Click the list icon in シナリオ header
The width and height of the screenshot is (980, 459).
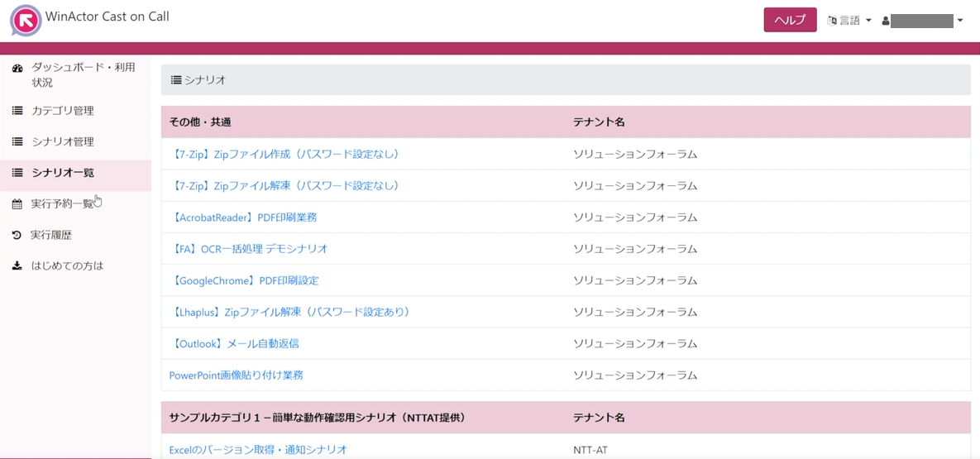click(x=176, y=80)
